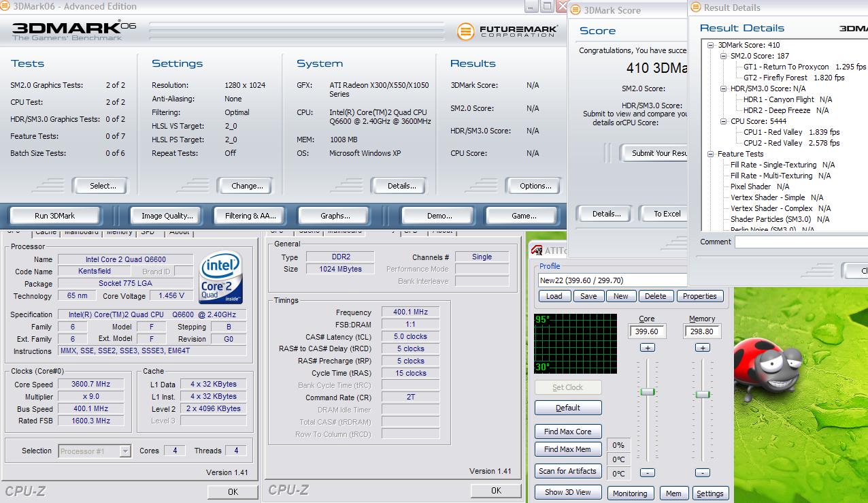Click Show 3D View
868x503 pixels.
coord(568,492)
